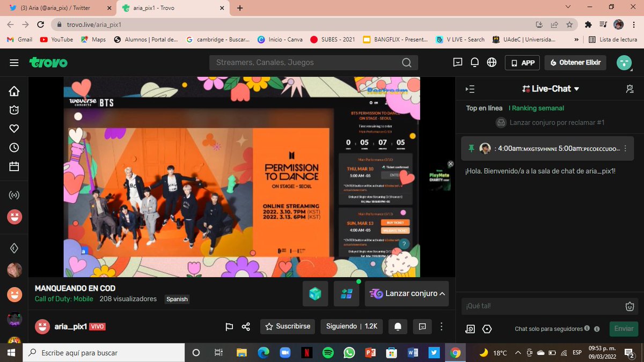Screen dimensions: 644x362
Task: Bookmark this page with the star icon
Action: [x=569, y=25]
